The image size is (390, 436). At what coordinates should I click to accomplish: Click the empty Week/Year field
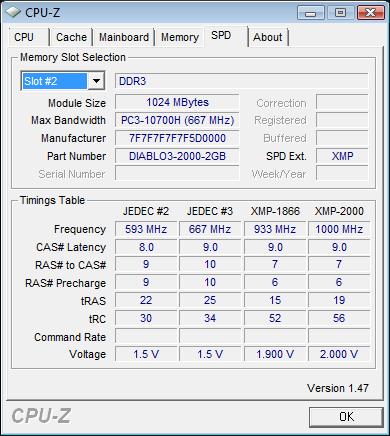(x=342, y=174)
